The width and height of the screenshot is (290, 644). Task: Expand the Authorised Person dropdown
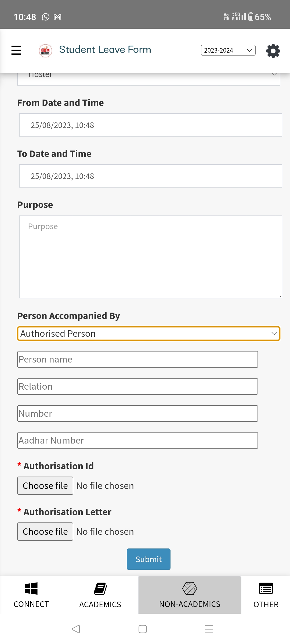(149, 334)
